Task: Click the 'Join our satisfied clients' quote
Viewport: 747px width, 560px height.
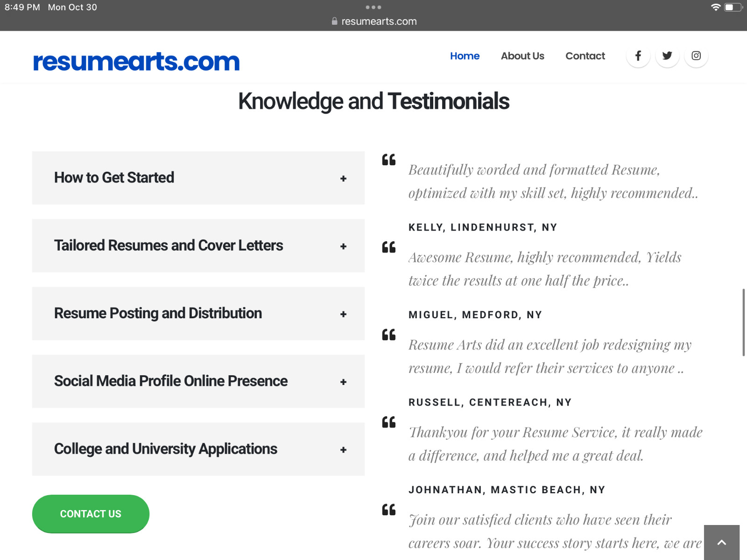Action: coord(555,532)
